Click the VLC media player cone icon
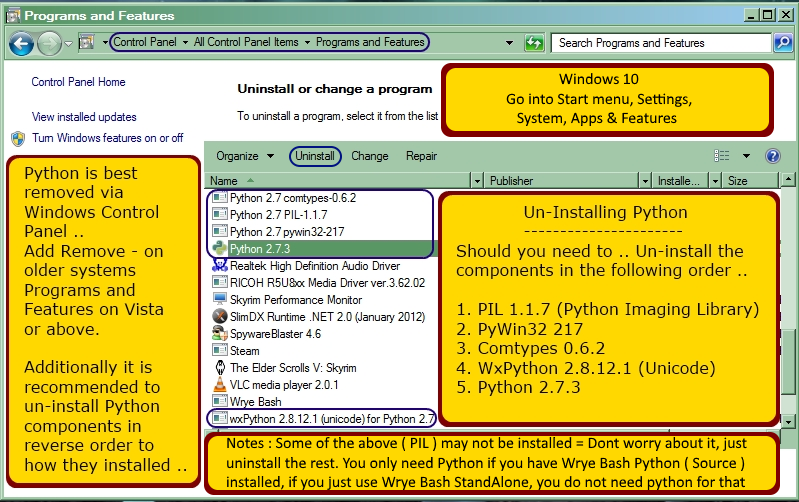 pyautogui.click(x=220, y=385)
